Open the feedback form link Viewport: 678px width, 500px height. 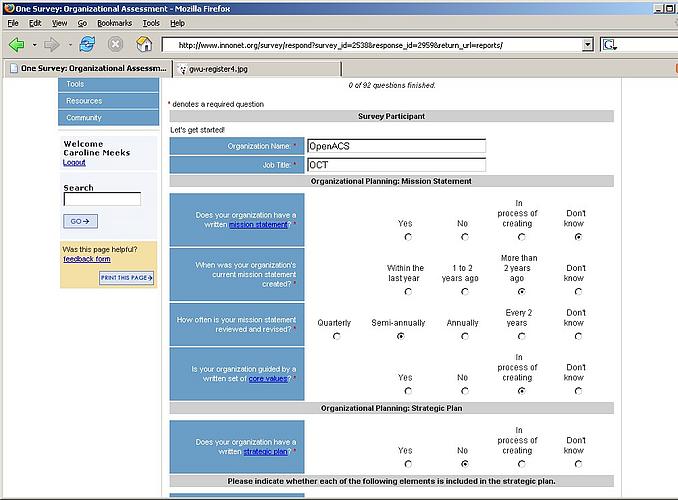(x=87, y=259)
